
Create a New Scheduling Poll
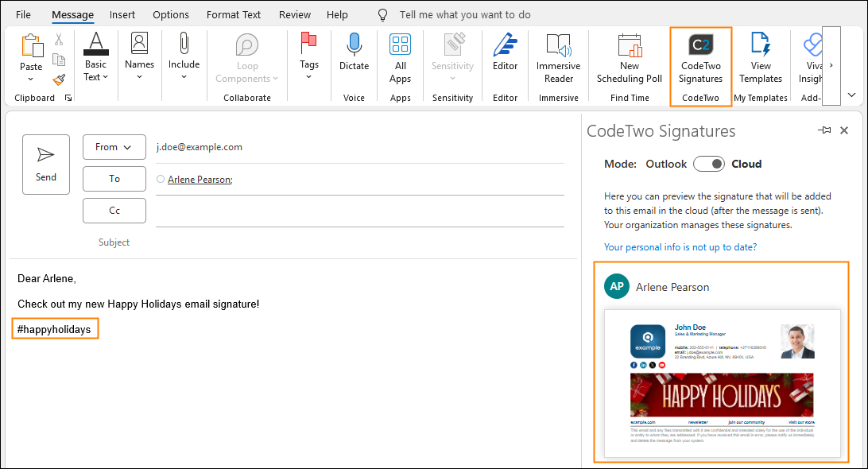tap(630, 58)
